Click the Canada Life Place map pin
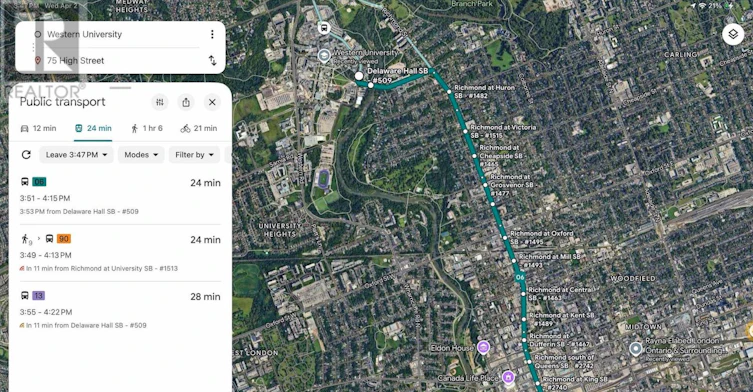 coord(508,377)
